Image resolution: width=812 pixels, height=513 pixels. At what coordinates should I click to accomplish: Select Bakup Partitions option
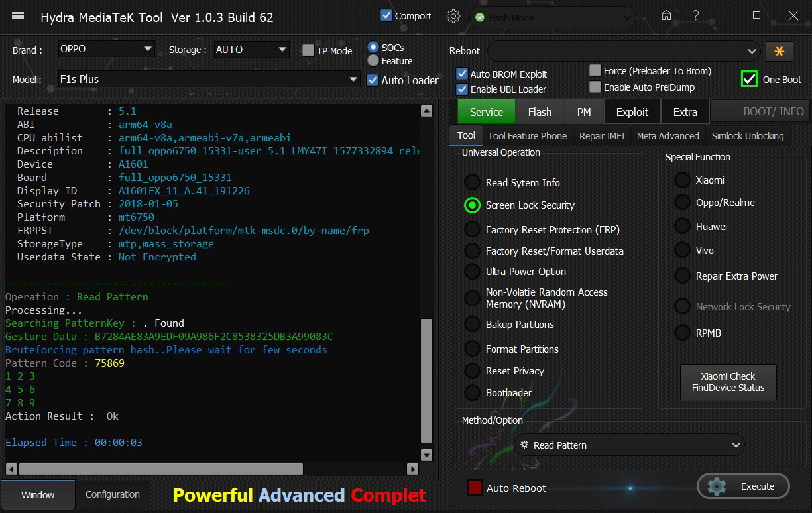(472, 324)
